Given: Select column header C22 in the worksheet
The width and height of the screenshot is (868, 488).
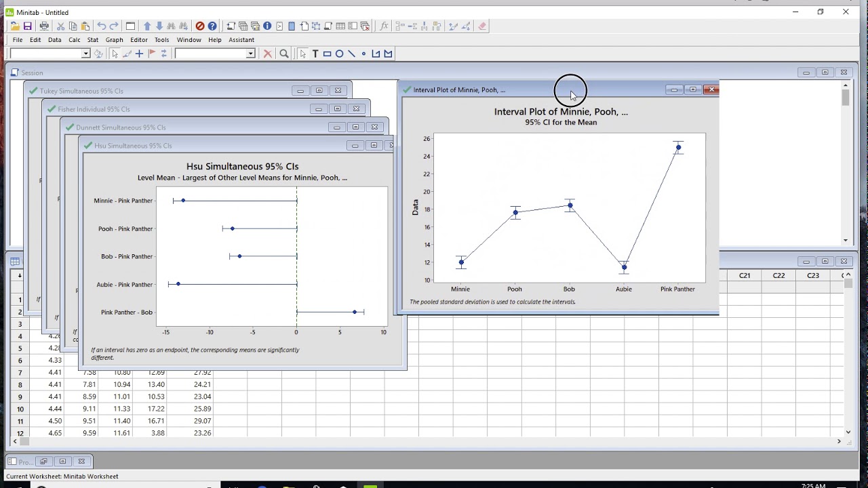Looking at the screenshot, I should point(778,275).
